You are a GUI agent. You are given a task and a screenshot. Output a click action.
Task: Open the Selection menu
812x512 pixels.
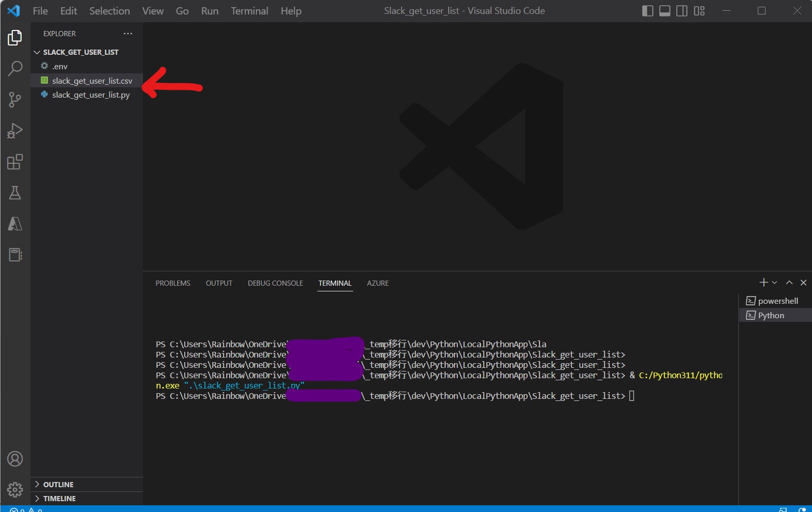tap(109, 11)
